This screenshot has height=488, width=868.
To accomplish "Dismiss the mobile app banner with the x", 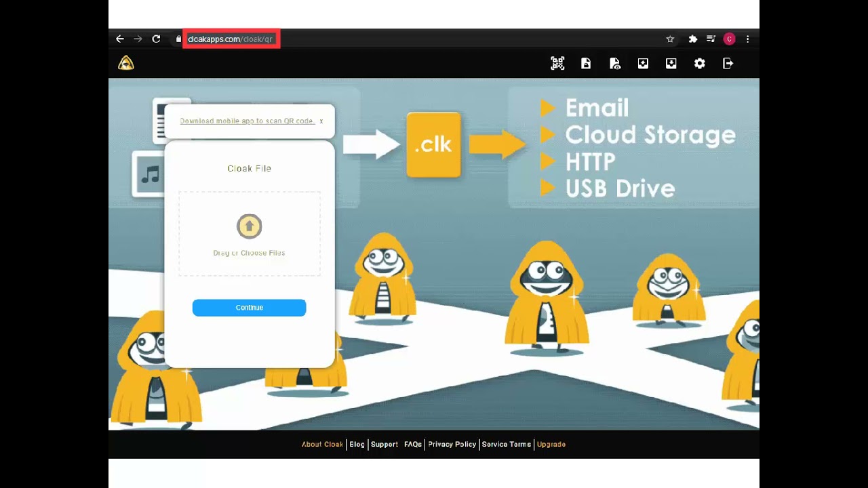I will [321, 121].
